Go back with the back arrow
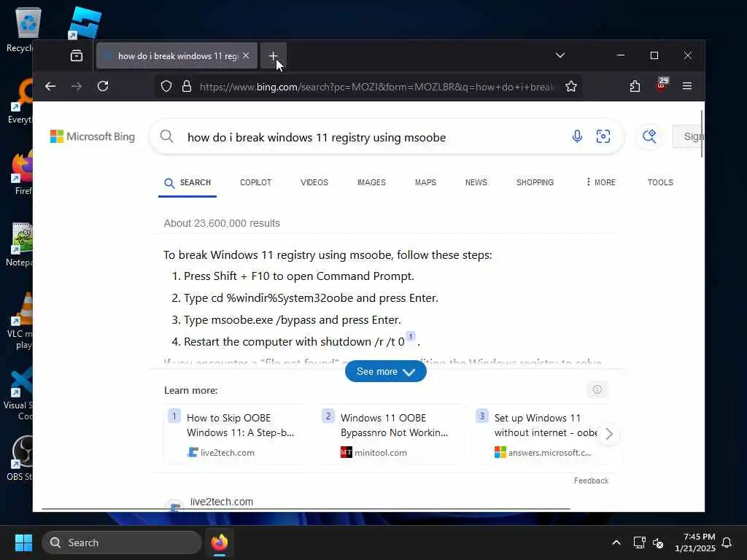This screenshot has width=747, height=560. click(x=50, y=86)
